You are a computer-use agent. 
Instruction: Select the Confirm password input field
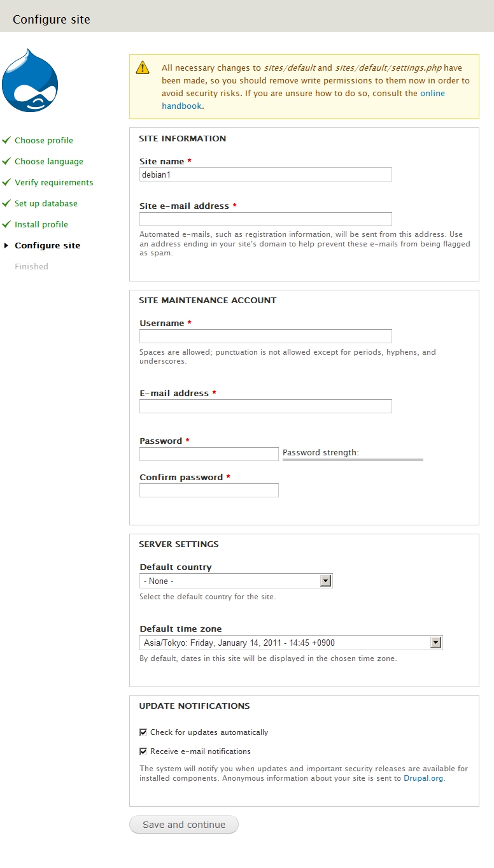pyautogui.click(x=209, y=490)
